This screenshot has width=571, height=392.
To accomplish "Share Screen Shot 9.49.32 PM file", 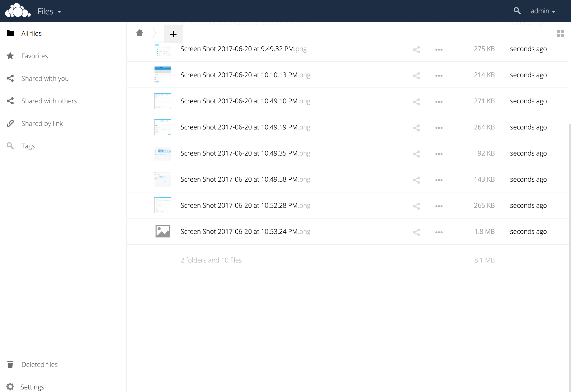I will 416,49.
